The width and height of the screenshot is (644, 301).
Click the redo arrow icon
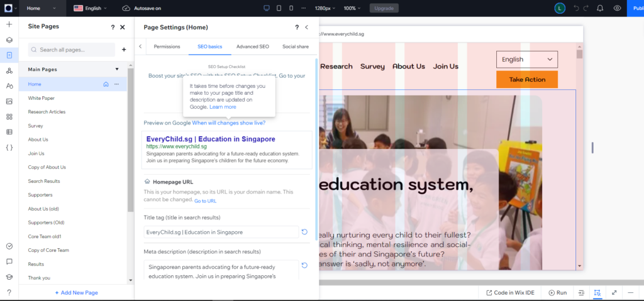coord(586,8)
